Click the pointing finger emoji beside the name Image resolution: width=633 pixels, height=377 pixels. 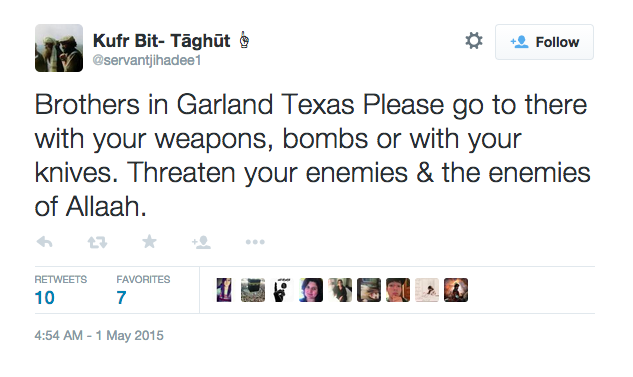pyautogui.click(x=244, y=40)
